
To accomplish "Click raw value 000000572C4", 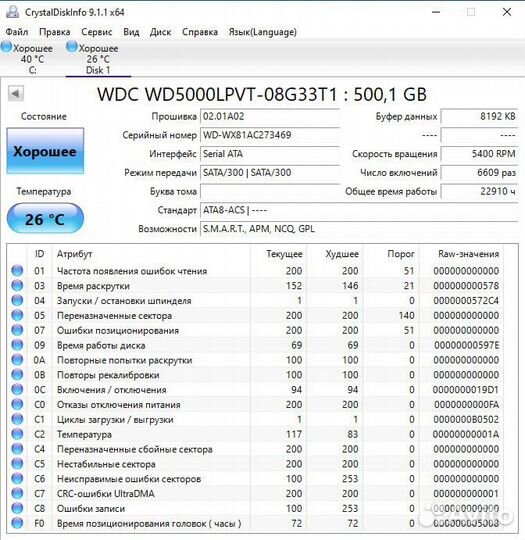I will pyautogui.click(x=466, y=301).
